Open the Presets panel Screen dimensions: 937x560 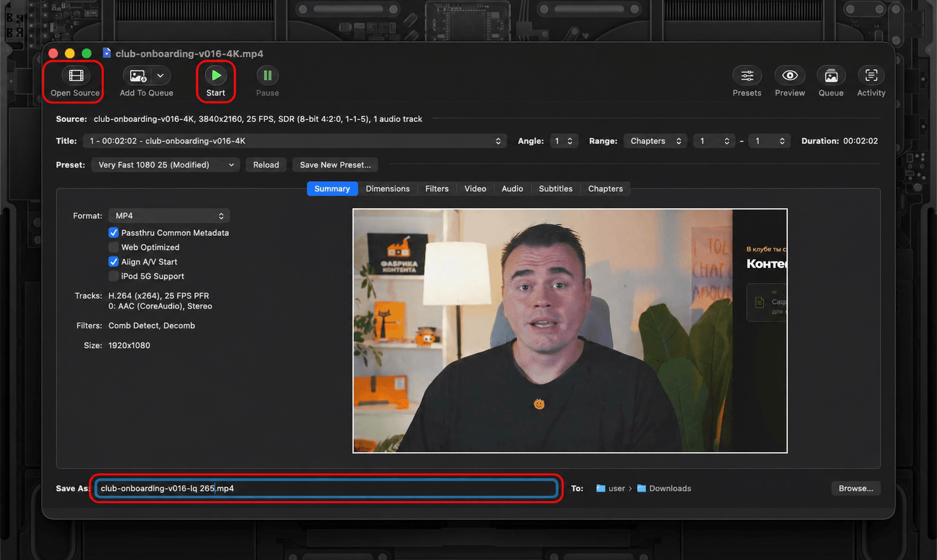tap(747, 75)
